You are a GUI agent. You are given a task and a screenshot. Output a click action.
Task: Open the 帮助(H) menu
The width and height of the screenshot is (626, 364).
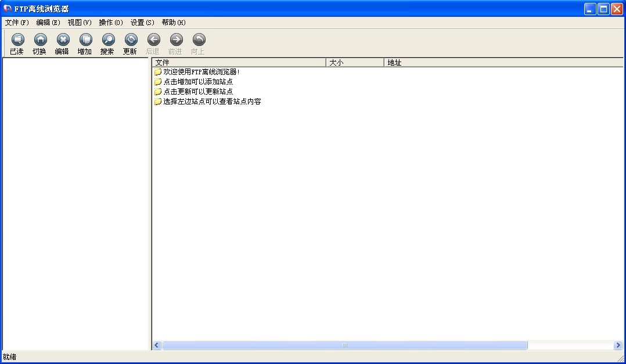[174, 23]
